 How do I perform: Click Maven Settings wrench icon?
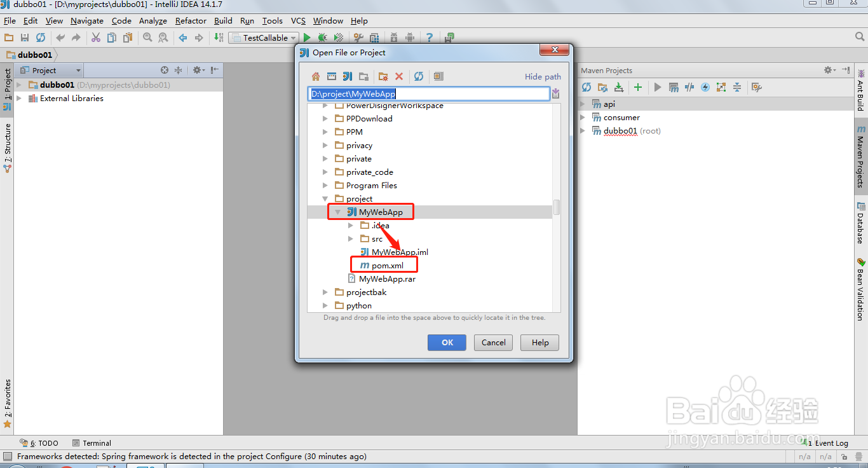[756, 87]
